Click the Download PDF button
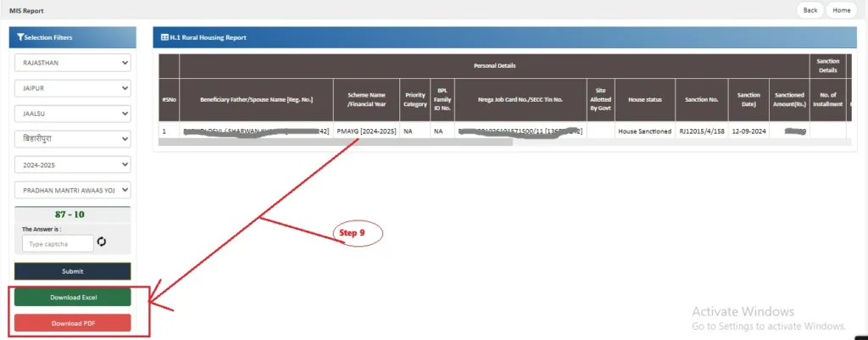Viewport: 868px width, 340px height. 73,323
